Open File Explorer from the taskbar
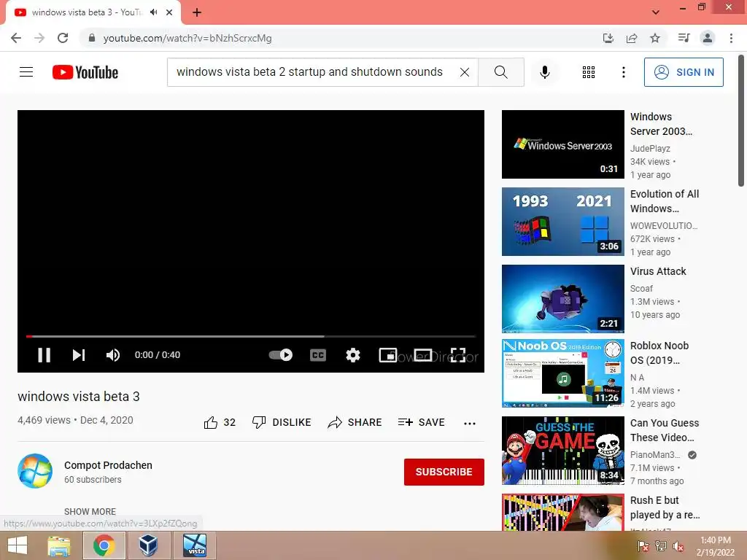The height and width of the screenshot is (560, 747). pyautogui.click(x=59, y=545)
